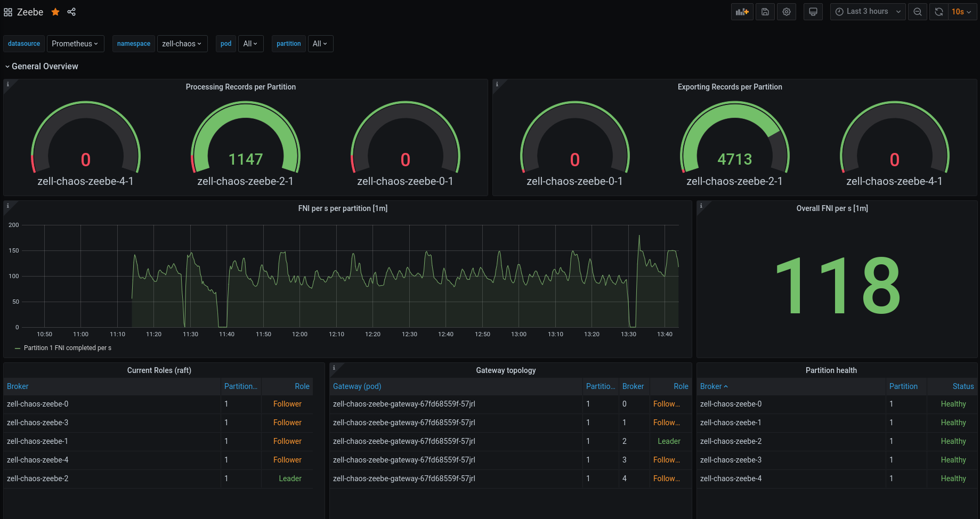Open the dashboards grid icon beside Zeebe
980x519 pixels.
click(x=8, y=12)
